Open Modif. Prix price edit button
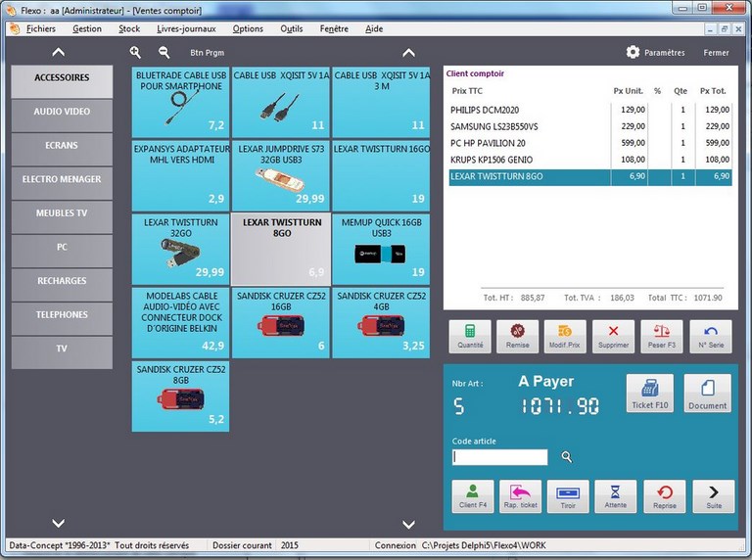 point(565,337)
